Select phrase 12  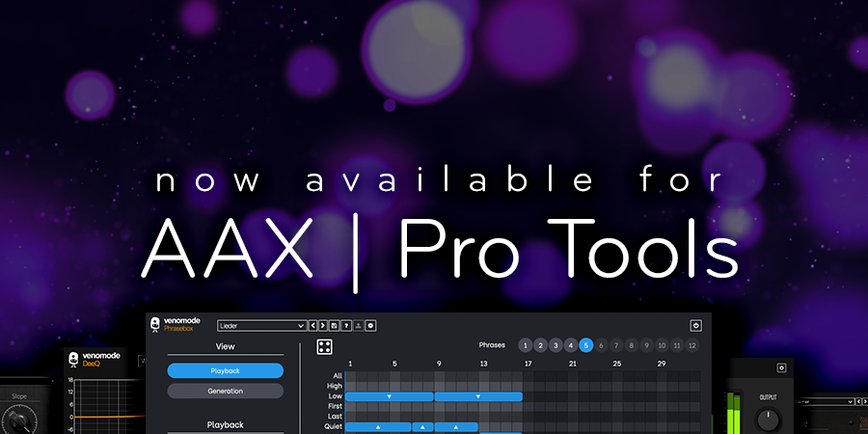(x=692, y=345)
